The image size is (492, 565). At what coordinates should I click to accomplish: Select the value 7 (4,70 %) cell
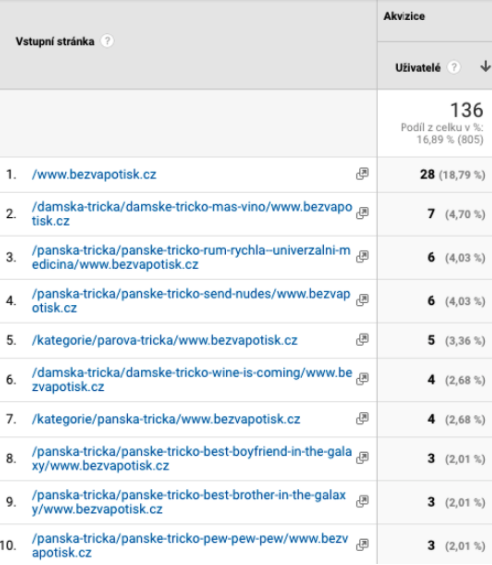point(435,214)
